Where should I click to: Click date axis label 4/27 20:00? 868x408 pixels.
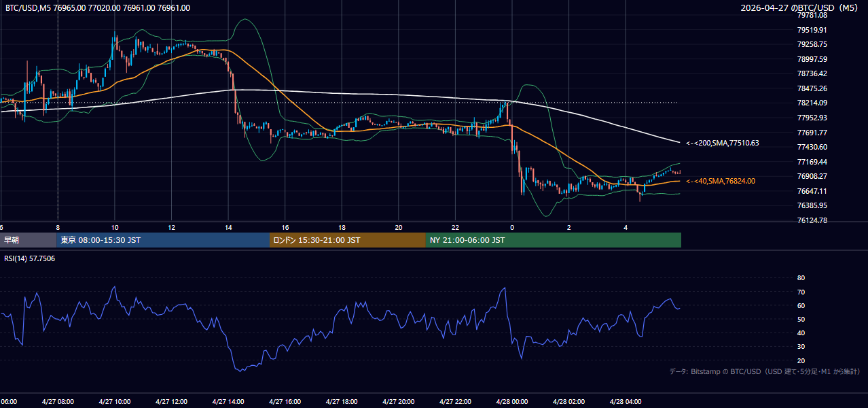(x=398, y=401)
